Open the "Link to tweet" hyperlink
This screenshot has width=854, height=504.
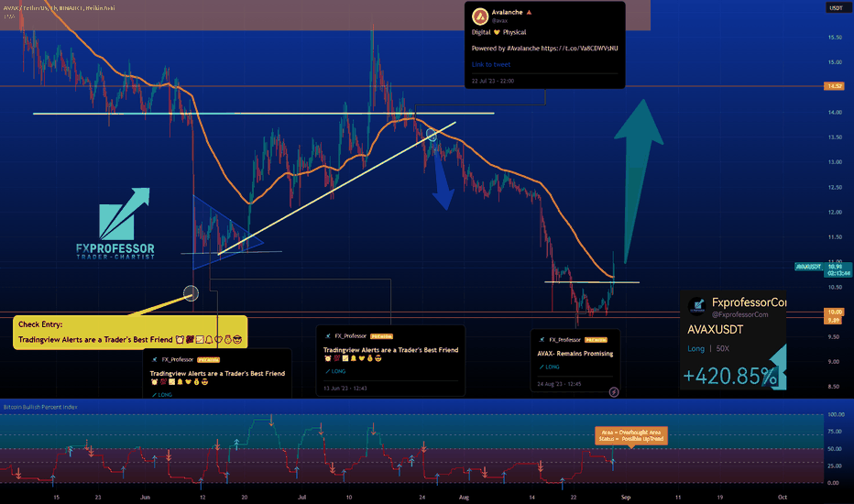coord(491,64)
